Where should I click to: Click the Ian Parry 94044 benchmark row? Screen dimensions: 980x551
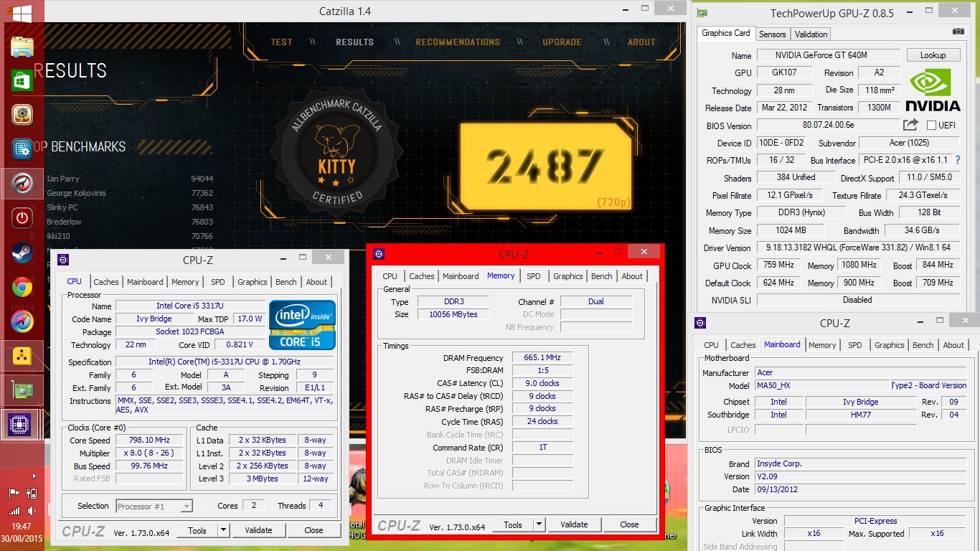pyautogui.click(x=130, y=179)
